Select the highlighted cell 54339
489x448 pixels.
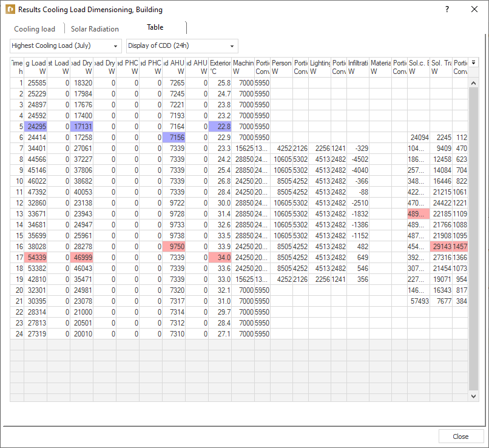(x=36, y=258)
